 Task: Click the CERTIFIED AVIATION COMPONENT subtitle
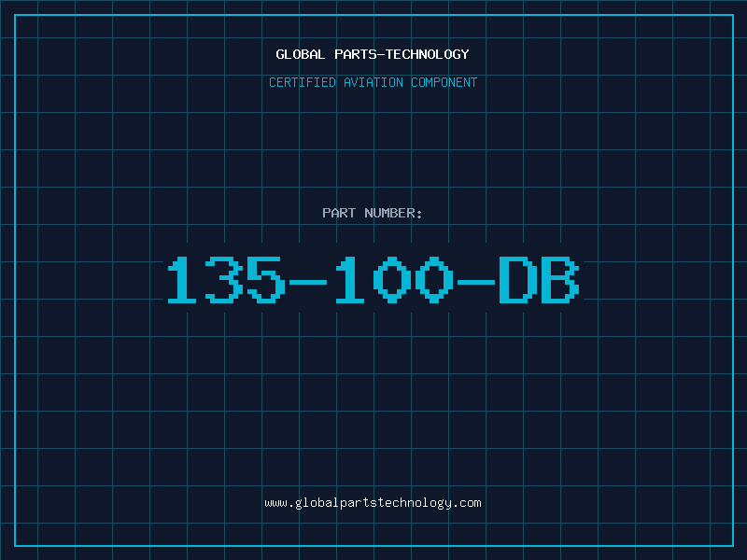coord(373,82)
